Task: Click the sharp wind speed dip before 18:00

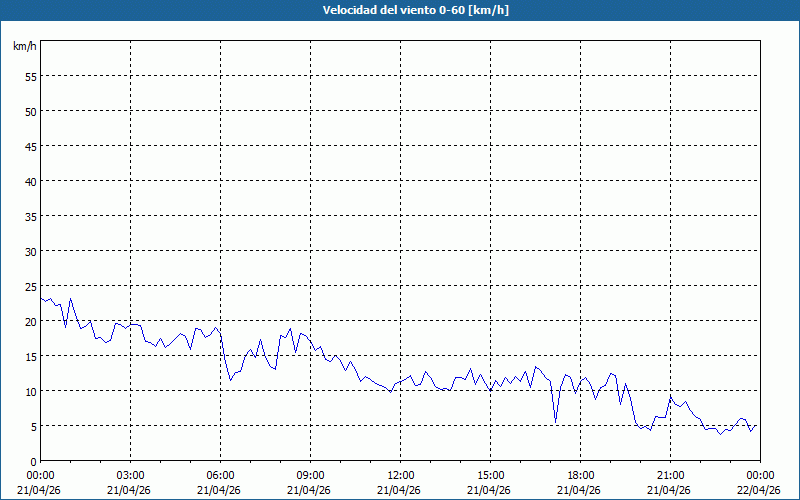Action: tap(555, 420)
